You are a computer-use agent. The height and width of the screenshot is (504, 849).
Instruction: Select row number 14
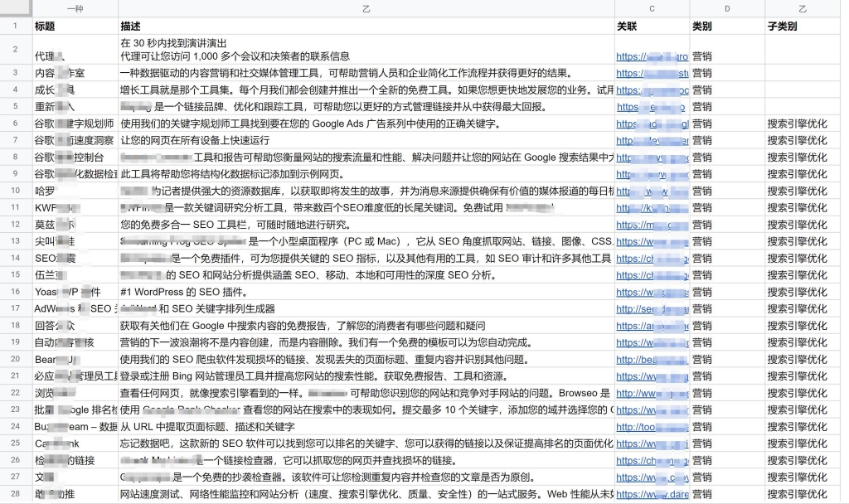tap(15, 259)
